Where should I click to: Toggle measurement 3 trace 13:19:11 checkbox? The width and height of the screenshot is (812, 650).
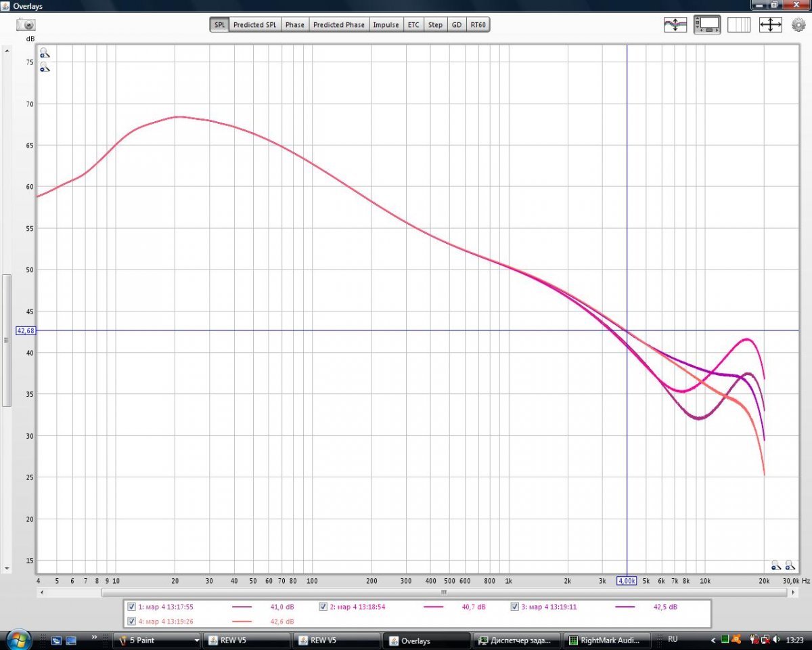pyautogui.click(x=515, y=607)
